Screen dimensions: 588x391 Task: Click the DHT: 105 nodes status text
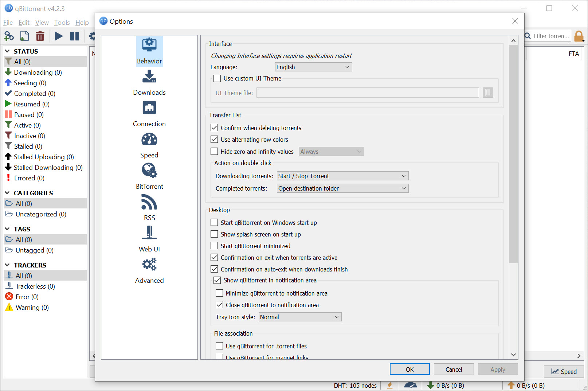pyautogui.click(x=355, y=386)
